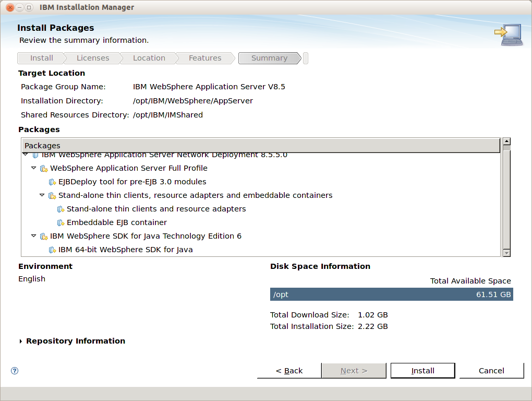
Task: Select the /opt disk space row
Action: click(392, 294)
